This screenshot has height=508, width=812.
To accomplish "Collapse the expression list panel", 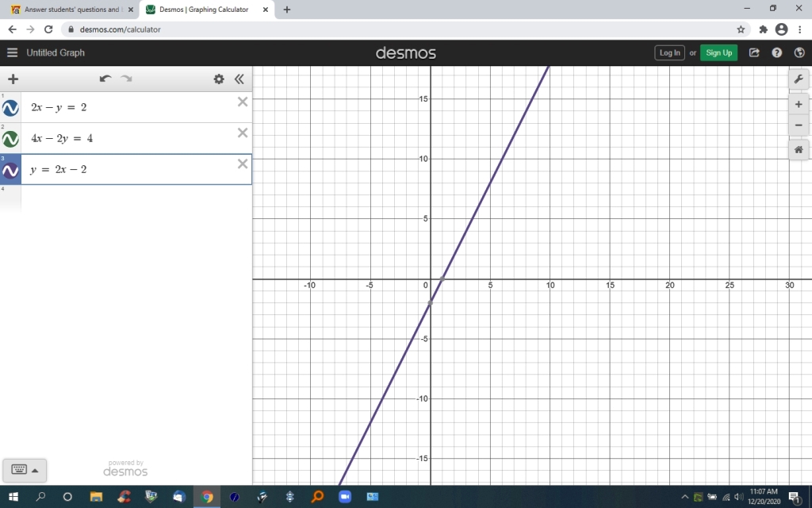I will point(239,79).
